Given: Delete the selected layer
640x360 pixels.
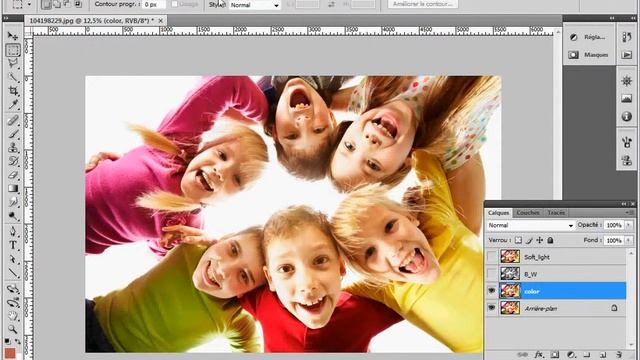Looking at the screenshot, I should pos(619,355).
